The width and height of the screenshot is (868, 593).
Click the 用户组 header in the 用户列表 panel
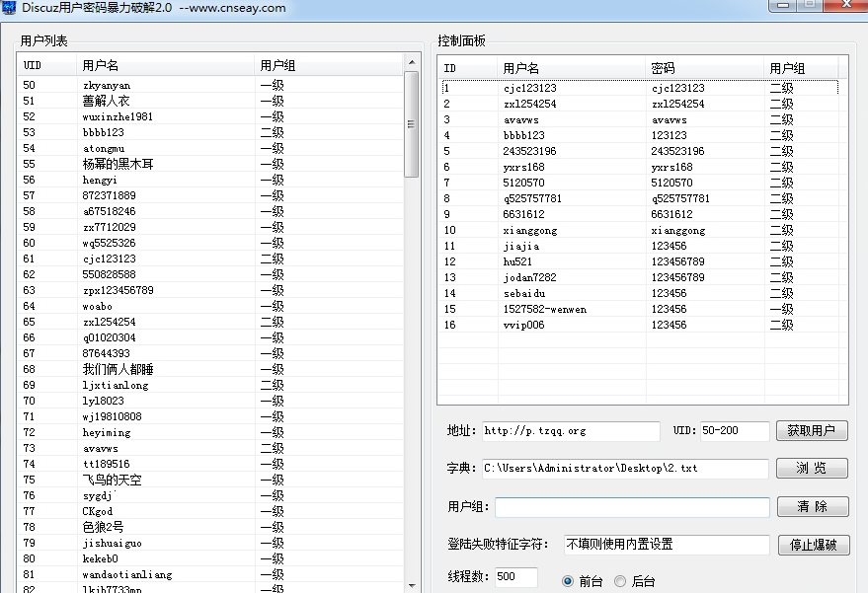point(329,65)
